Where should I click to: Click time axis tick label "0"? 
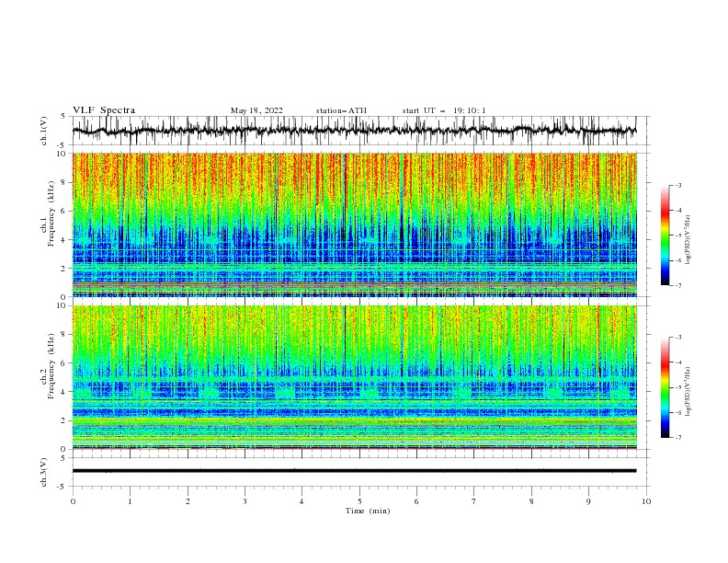click(73, 501)
